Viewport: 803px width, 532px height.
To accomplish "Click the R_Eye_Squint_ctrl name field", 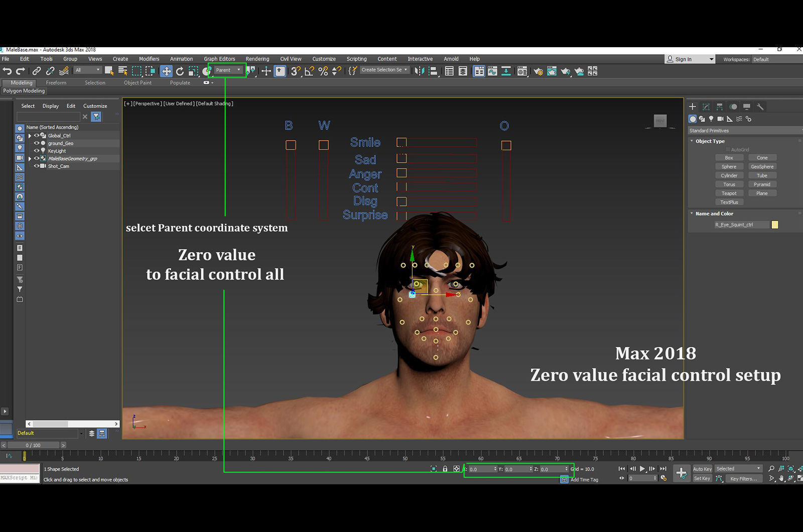I will (x=741, y=225).
